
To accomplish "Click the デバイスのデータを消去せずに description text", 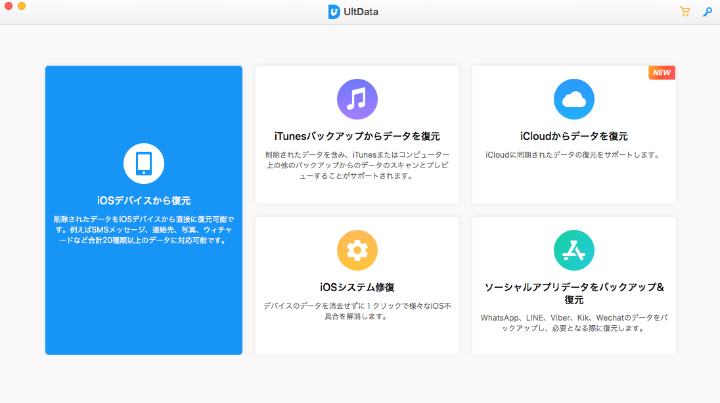I will (357, 311).
